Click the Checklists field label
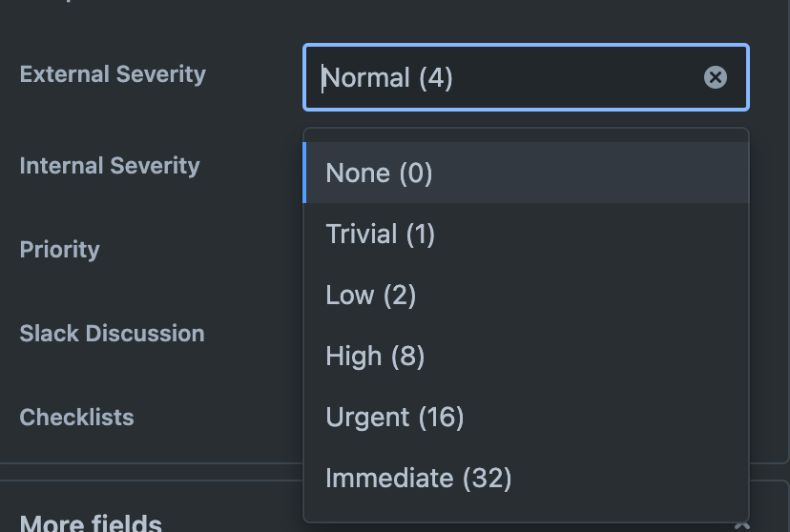The image size is (790, 532). (x=77, y=418)
